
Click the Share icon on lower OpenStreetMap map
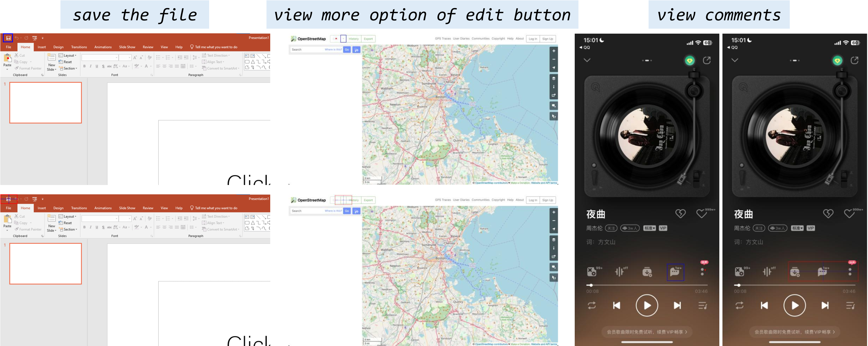pyautogui.click(x=554, y=257)
